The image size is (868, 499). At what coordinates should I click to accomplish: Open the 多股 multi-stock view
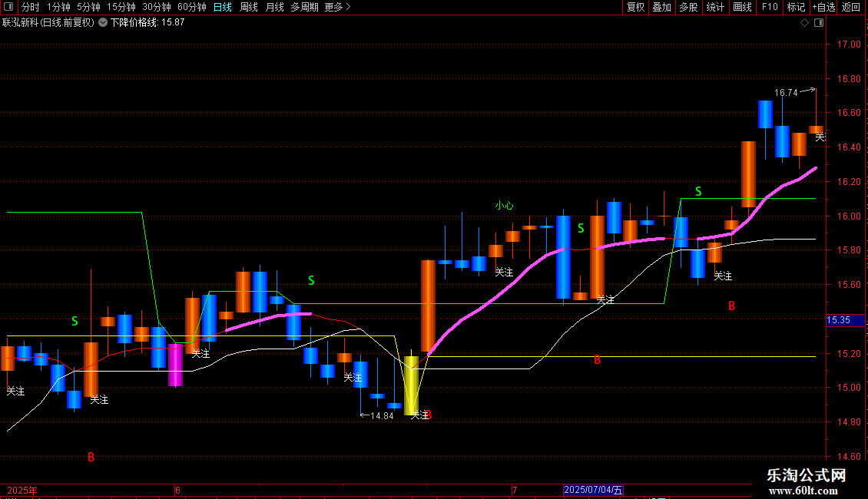[688, 7]
